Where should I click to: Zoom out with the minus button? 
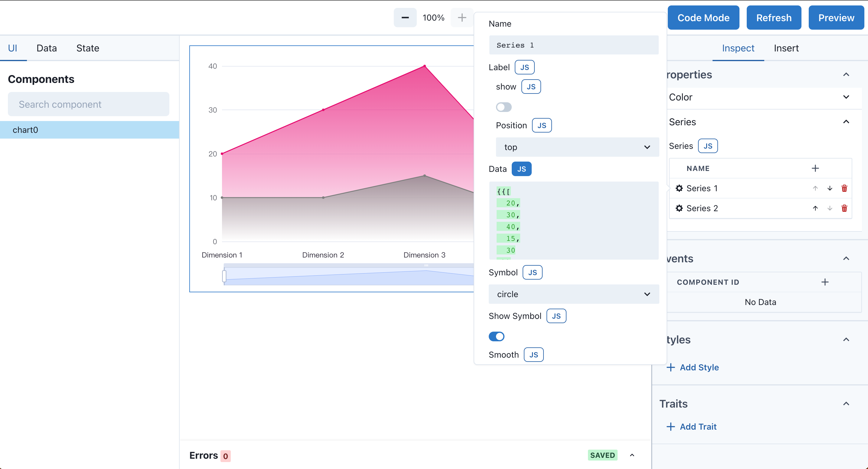coord(405,18)
